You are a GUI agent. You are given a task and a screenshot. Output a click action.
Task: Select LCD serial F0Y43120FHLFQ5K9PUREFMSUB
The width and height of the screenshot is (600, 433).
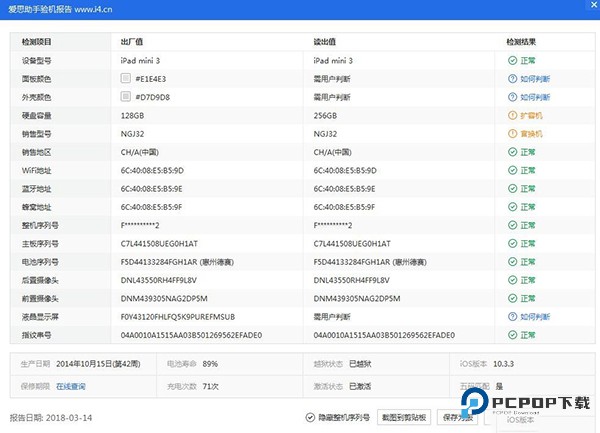coord(178,317)
